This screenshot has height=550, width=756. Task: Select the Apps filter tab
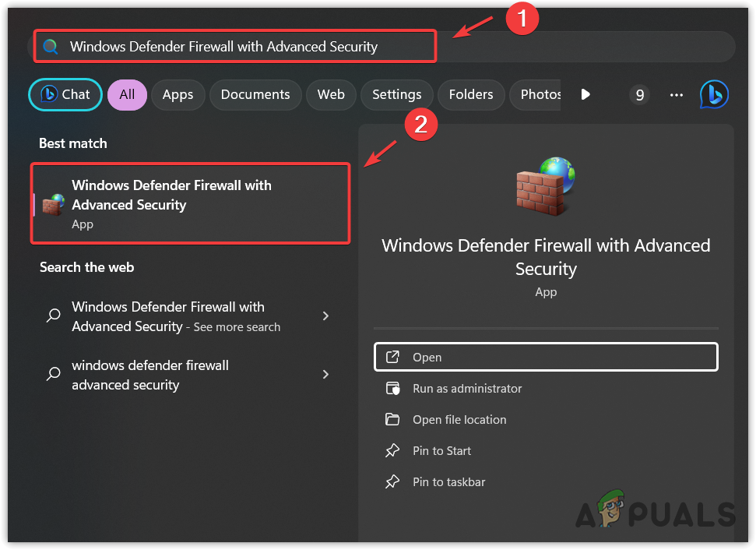[x=178, y=94]
